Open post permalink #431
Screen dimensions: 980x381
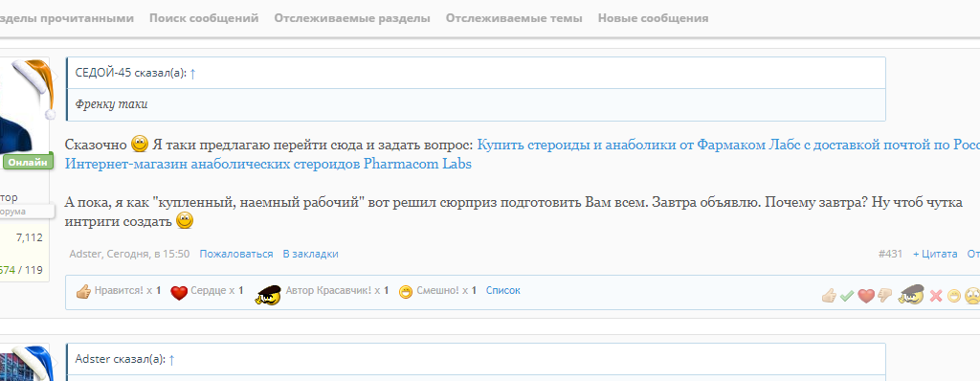[890, 254]
